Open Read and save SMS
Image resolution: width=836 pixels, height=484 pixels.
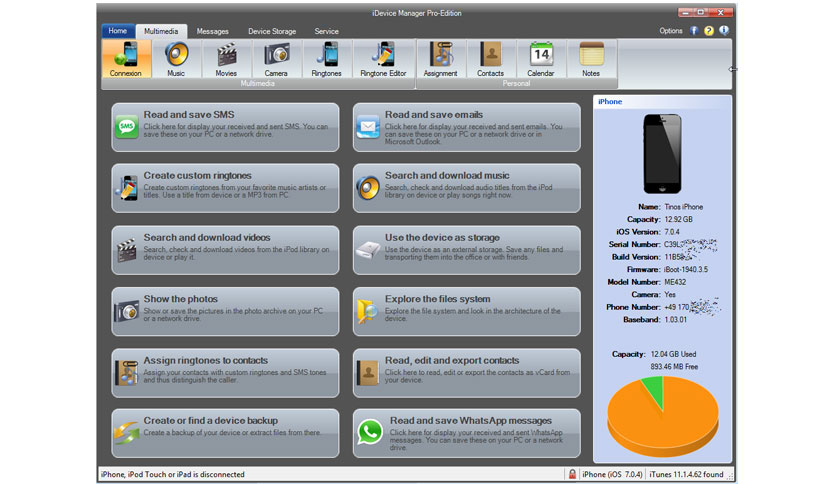pos(225,127)
